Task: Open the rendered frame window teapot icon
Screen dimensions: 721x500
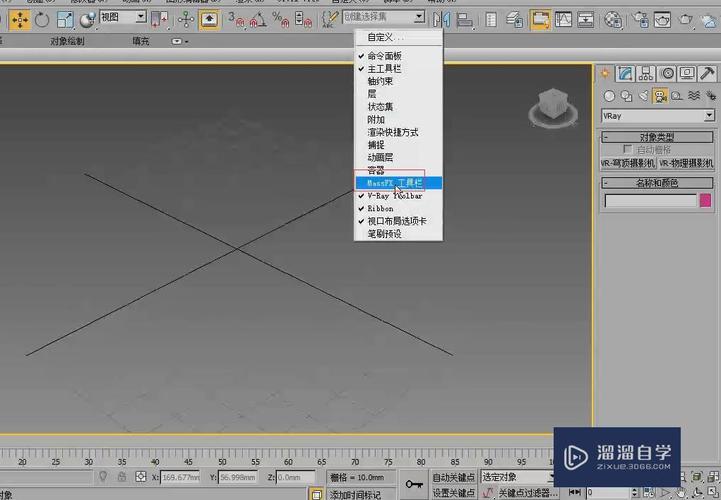Action: point(662,20)
